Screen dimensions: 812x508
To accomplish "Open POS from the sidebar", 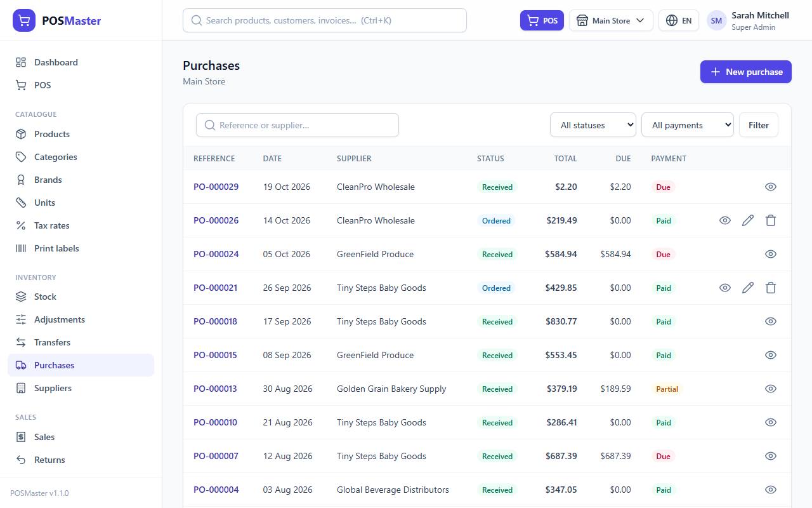I will [x=81, y=85].
